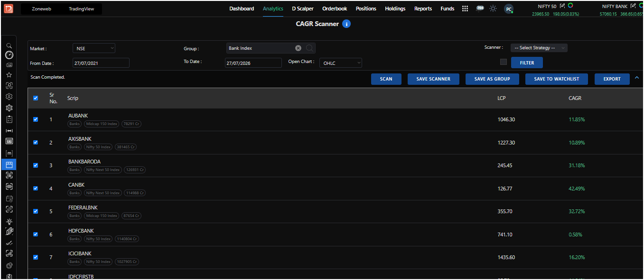644x280 pixels.
Task: Click the HDFCBANK LCP value 741.10
Action: (506, 235)
